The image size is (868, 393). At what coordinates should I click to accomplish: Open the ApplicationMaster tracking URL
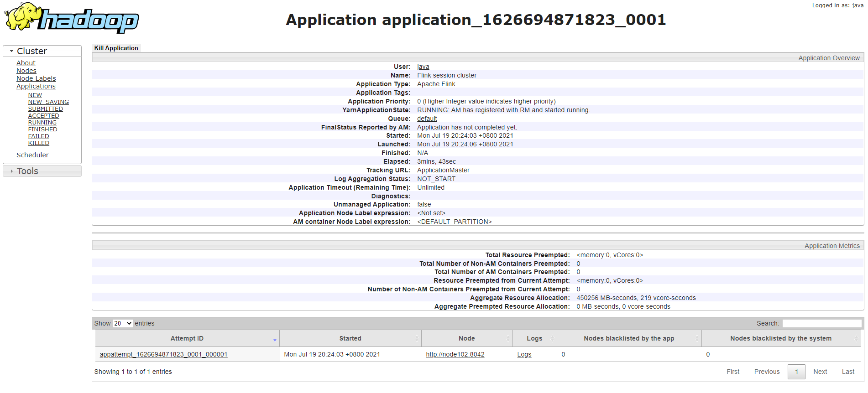[x=443, y=170]
